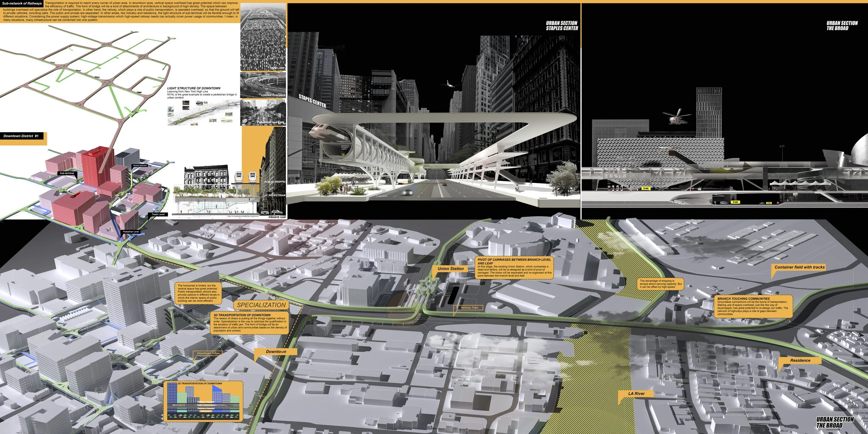
Task: Click the SPECIALIZATION heading
Action: (261, 305)
